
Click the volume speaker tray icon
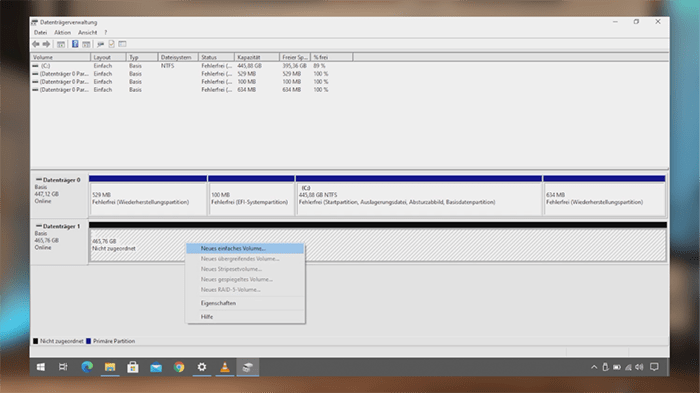(x=639, y=367)
